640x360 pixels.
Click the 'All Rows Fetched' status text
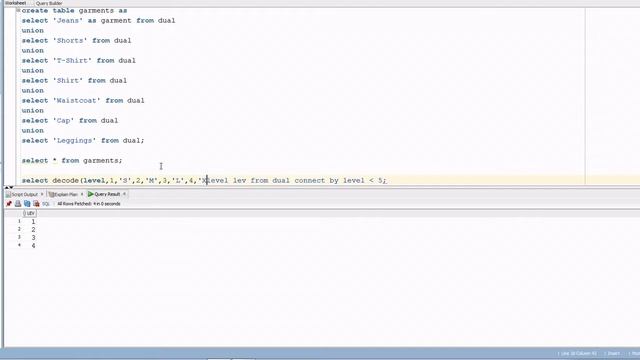point(89,204)
